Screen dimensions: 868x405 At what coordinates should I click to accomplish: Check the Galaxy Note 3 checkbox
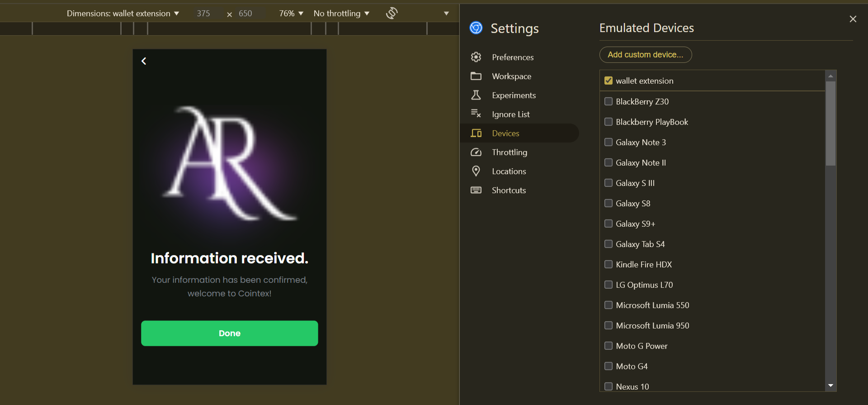[609, 142]
